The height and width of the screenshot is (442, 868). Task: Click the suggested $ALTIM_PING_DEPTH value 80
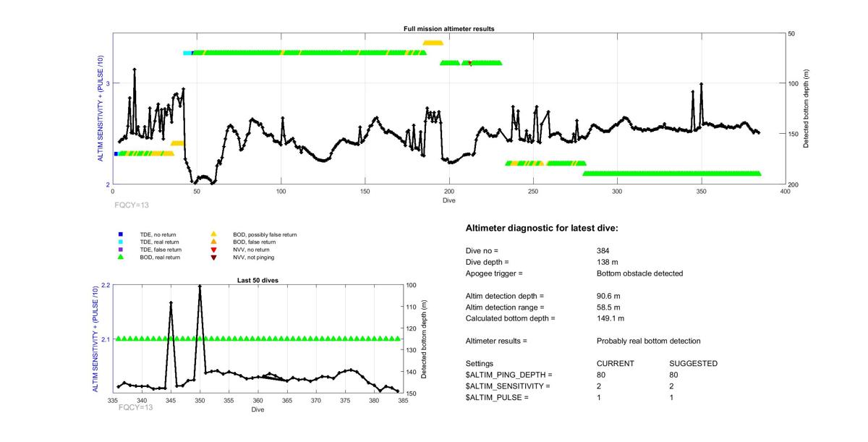675,375
